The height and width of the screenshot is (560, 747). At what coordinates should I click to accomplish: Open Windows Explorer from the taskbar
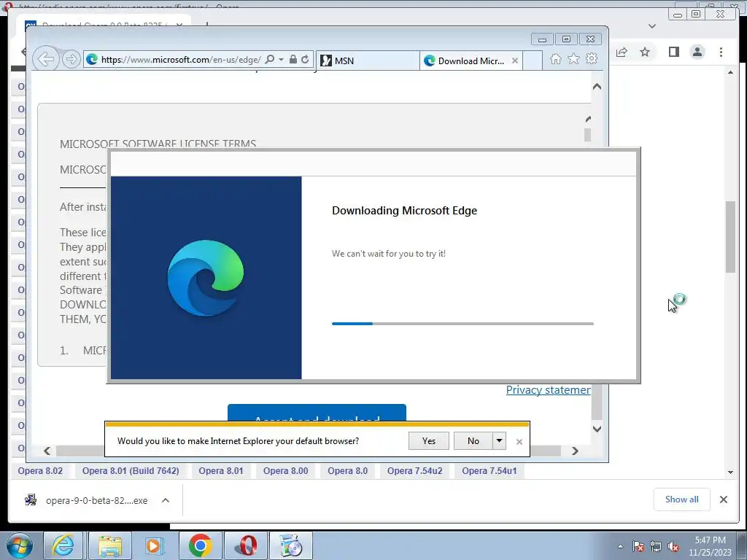click(111, 545)
